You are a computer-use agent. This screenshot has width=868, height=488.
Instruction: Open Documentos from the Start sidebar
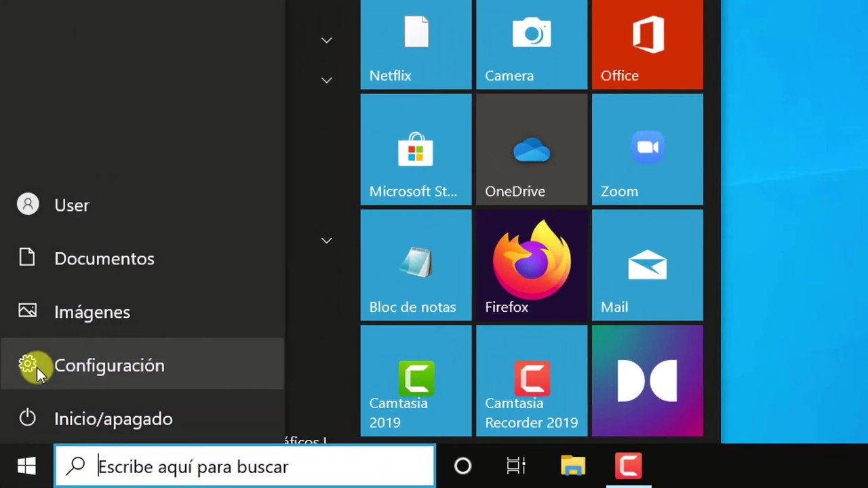coord(142,258)
